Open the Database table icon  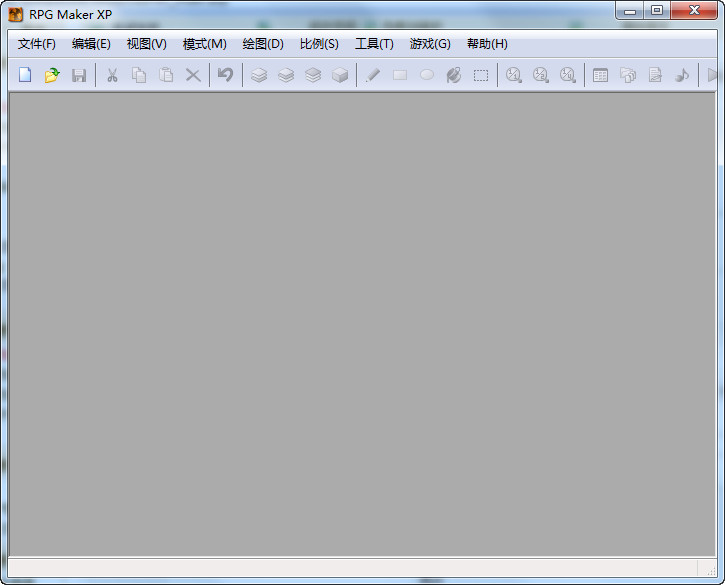(x=601, y=75)
